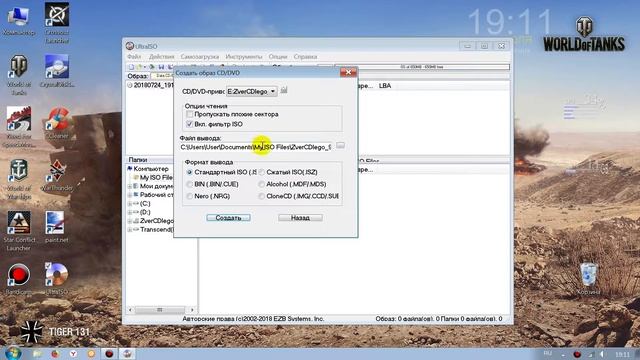Click the browse button beside output file path
The height and width of the screenshot is (360, 640).
click(340, 146)
